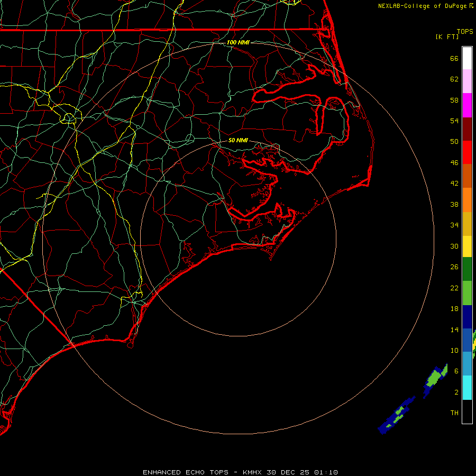Click the light green 22 kft legend swatch
476x476 pixels.
(x=467, y=293)
